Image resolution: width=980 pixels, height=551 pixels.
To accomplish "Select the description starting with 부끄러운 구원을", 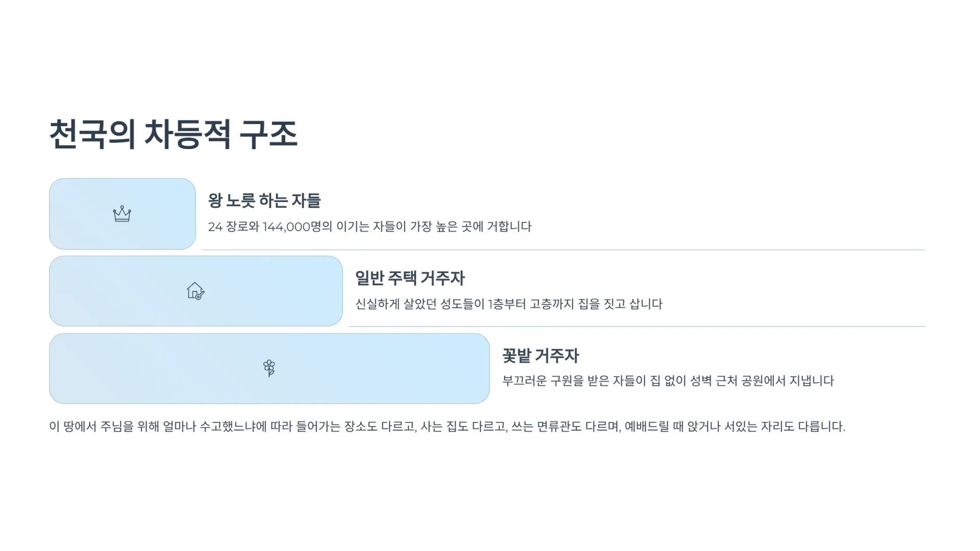I will (x=668, y=381).
